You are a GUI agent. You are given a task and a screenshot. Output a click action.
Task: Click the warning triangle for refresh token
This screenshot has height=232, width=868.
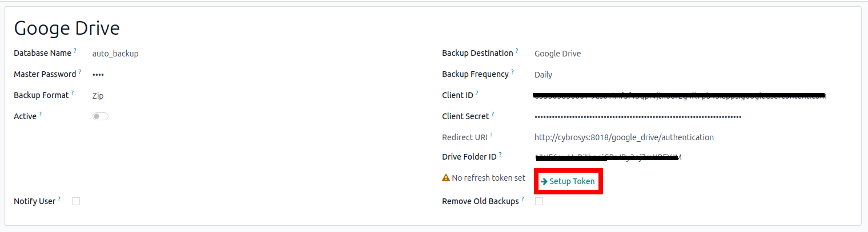tap(446, 178)
